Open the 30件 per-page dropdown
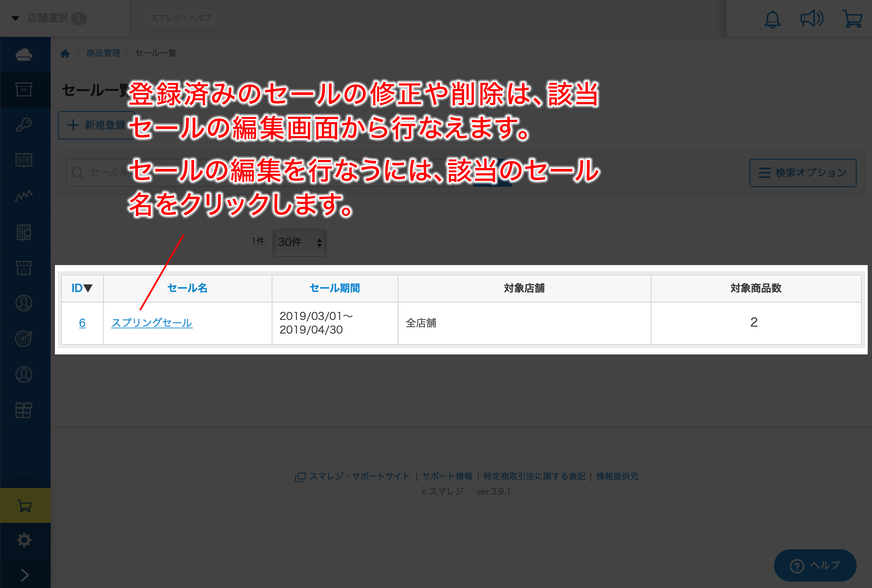This screenshot has width=872, height=588. (300, 243)
